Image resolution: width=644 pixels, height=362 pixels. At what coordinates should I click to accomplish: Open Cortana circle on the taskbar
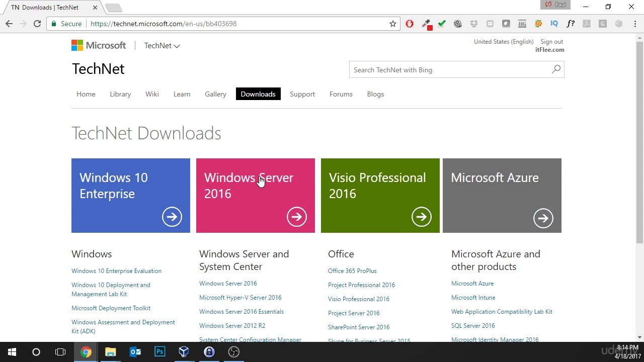[x=36, y=352]
